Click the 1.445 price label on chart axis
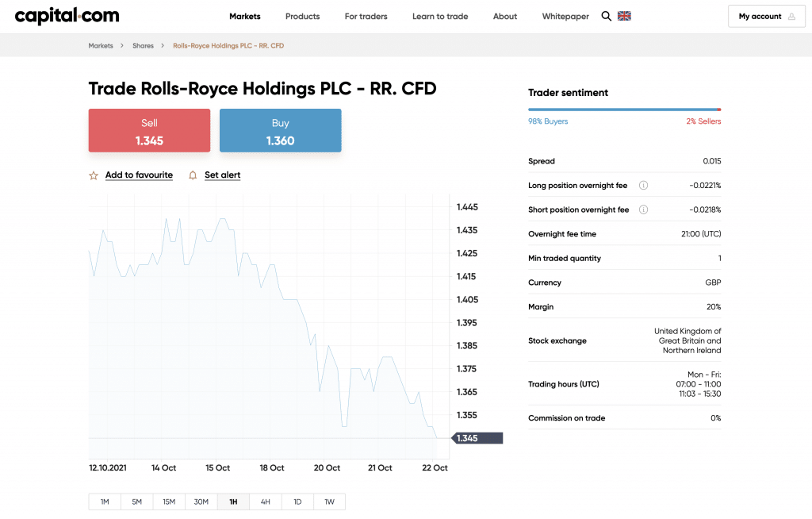 (467, 207)
